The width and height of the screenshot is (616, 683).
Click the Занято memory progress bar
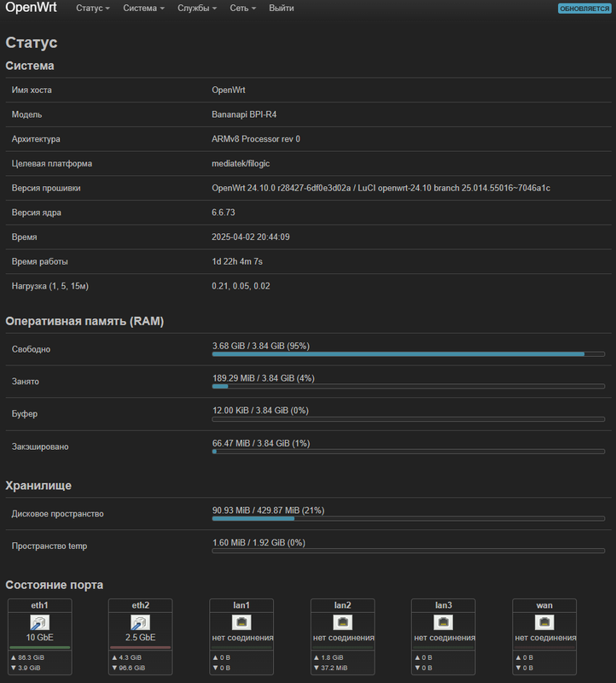pos(409,387)
